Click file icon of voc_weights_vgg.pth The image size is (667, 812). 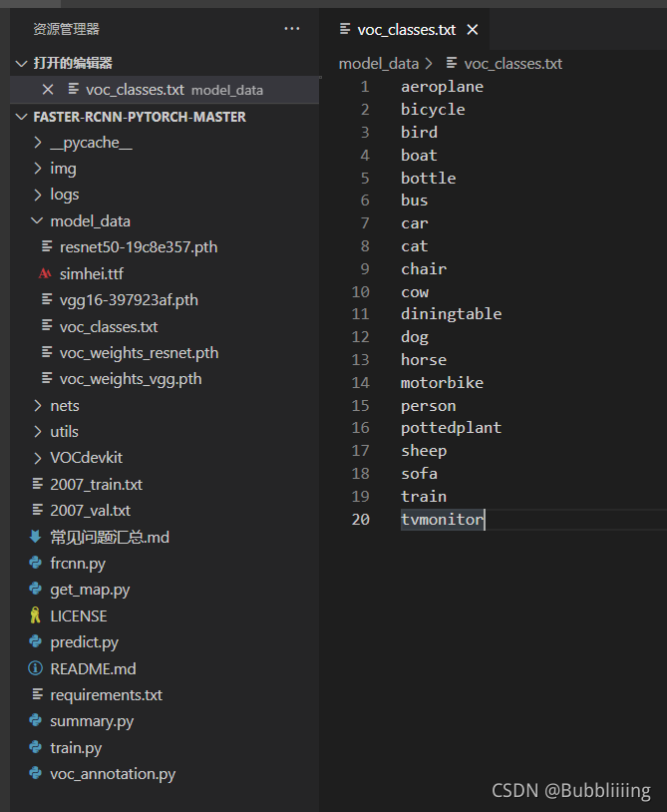47,378
